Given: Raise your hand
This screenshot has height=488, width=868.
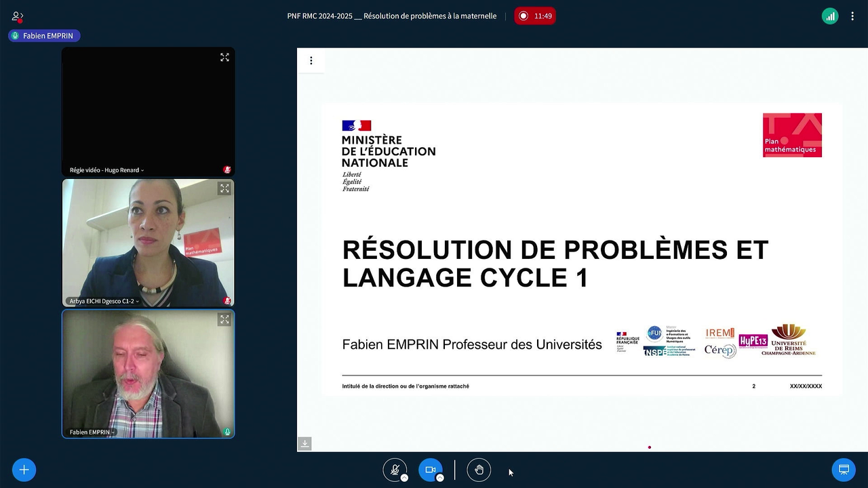Looking at the screenshot, I should click(x=479, y=470).
